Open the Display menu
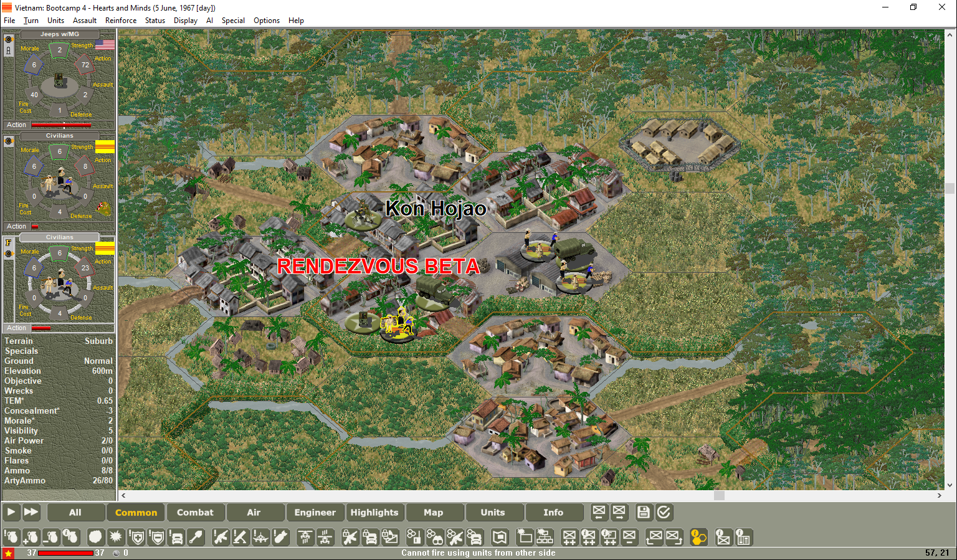This screenshot has height=560, width=957. click(186, 21)
